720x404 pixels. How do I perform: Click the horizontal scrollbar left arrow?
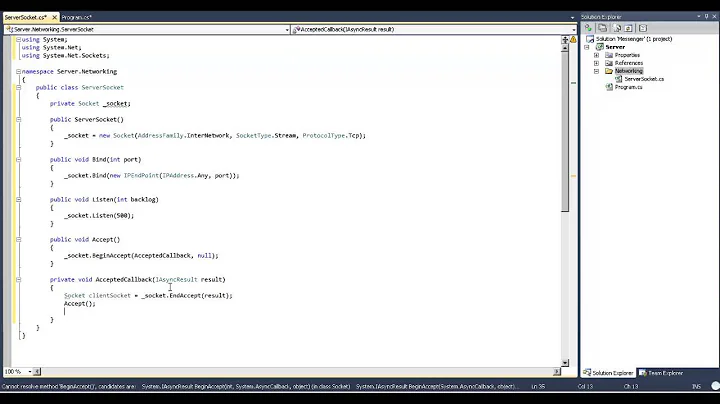[37, 371]
